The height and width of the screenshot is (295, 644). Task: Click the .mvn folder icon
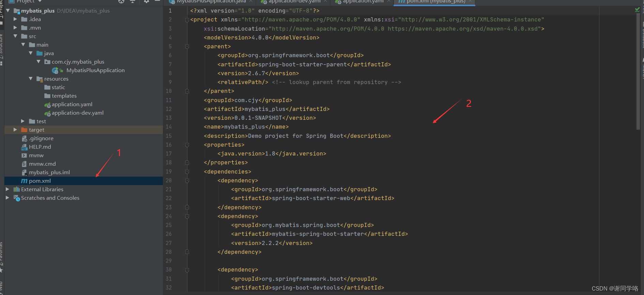[x=24, y=28]
